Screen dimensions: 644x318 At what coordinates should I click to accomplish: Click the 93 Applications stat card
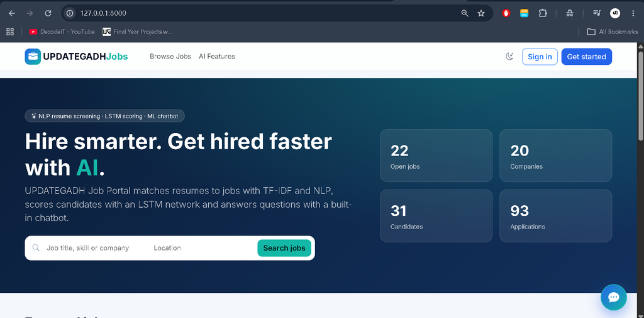point(556,215)
